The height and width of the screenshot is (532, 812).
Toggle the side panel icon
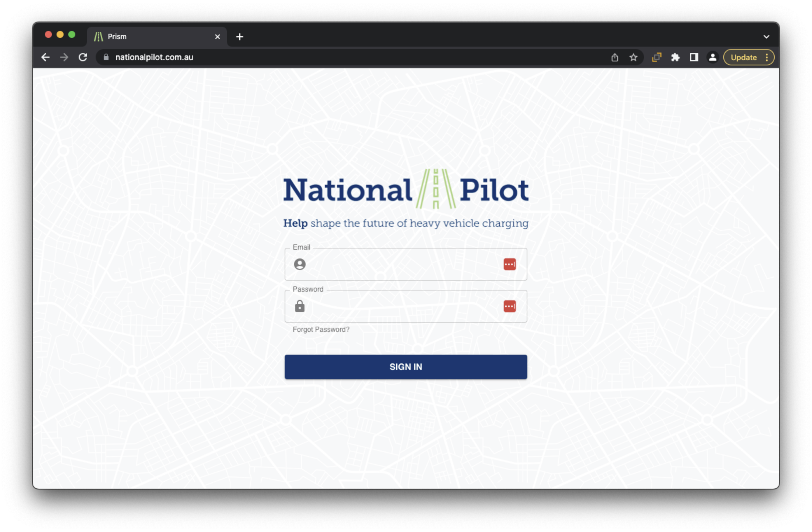point(694,57)
